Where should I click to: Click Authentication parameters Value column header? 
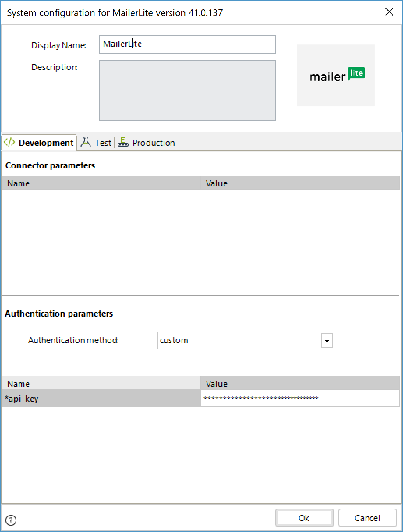tap(300, 383)
